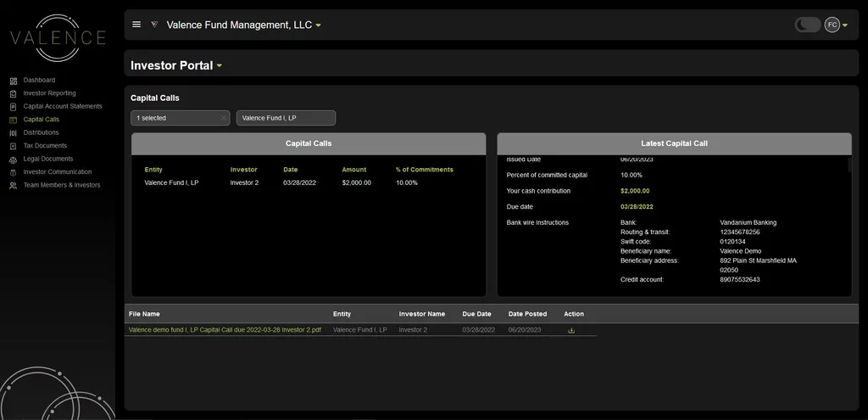Open the Valence demo fund PDF link
This screenshot has width=868, height=420.
tap(225, 329)
